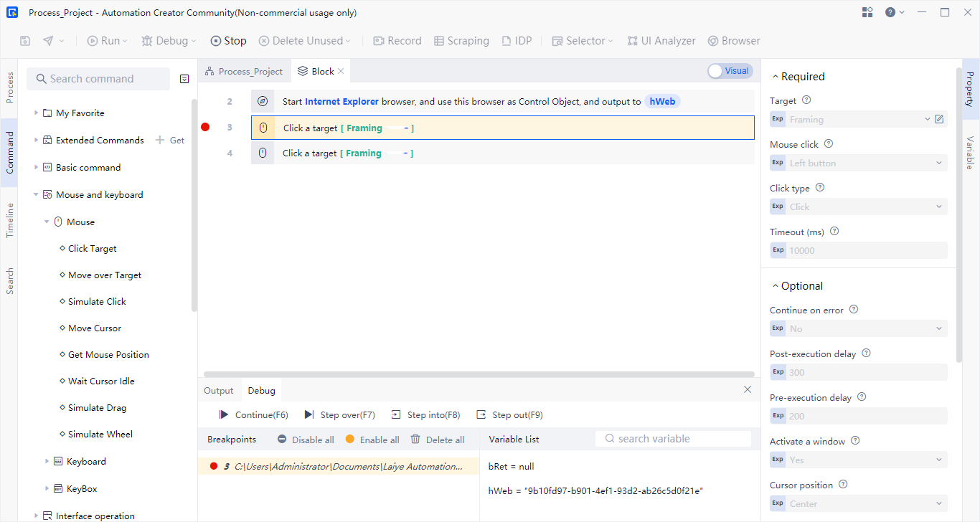Image resolution: width=980 pixels, height=522 pixels.
Task: Expand the Keyboard tree node
Action: click(x=47, y=461)
